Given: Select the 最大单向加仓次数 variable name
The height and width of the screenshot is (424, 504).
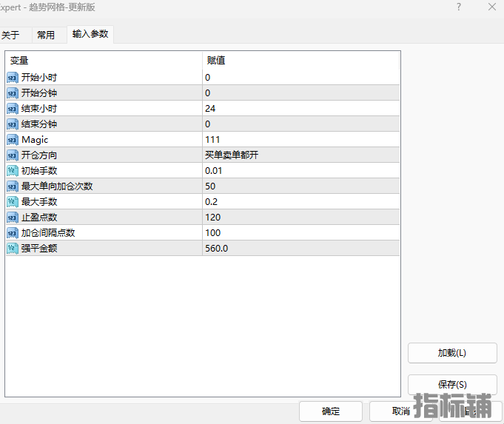Looking at the screenshot, I should tap(57, 186).
